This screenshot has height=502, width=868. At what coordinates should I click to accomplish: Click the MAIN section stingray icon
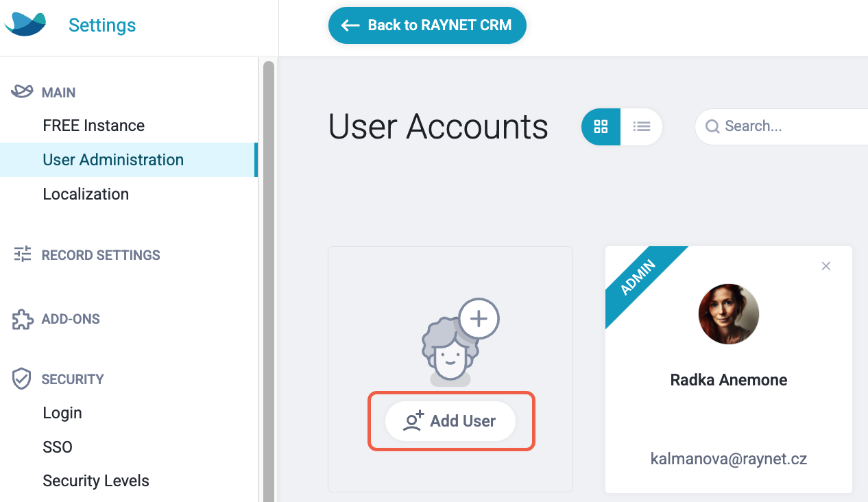coord(23,91)
